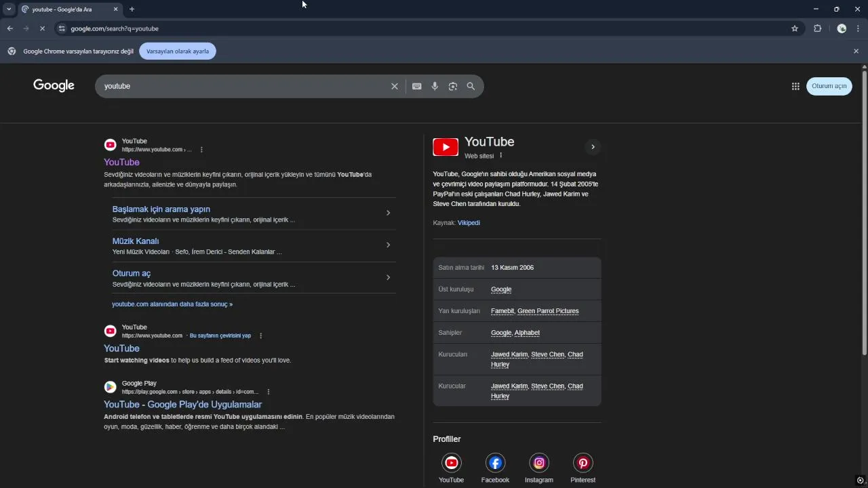
Task: Click Bu sayfanın çevirisini yap link
Action: coord(220,335)
